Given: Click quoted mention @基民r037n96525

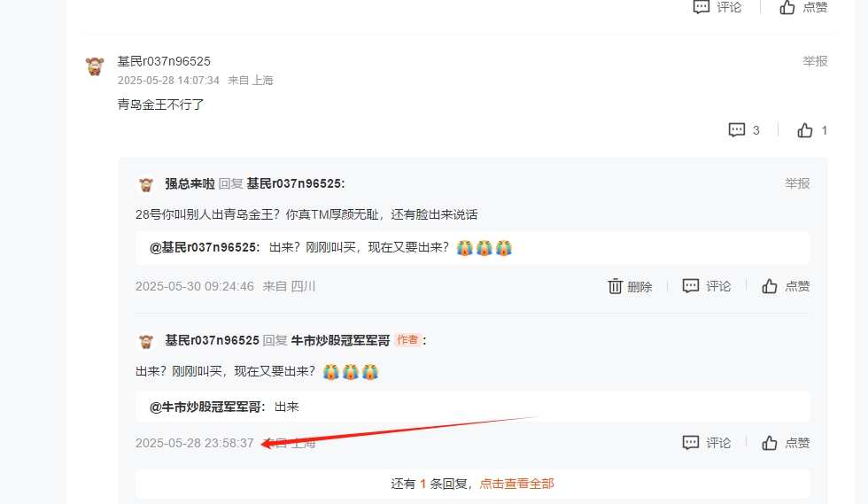Looking at the screenshot, I should [x=205, y=247].
